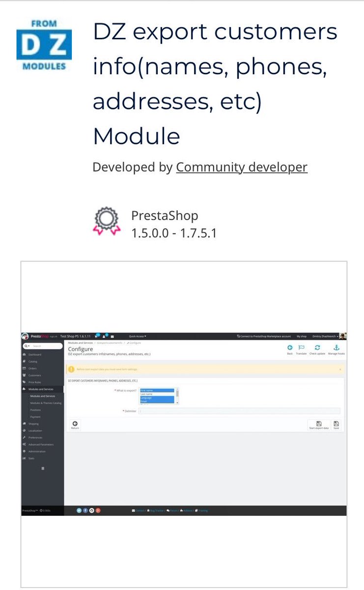Click Bug Tracker link in footer

156,511
